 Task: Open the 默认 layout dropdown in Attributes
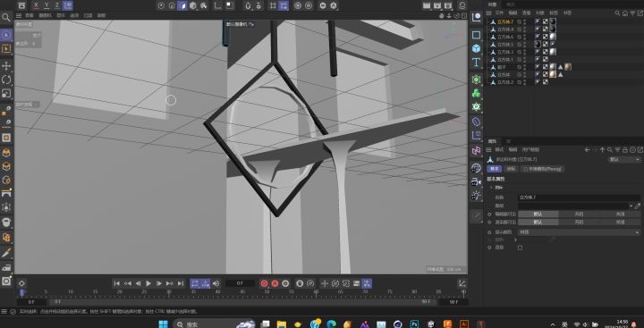click(x=624, y=159)
